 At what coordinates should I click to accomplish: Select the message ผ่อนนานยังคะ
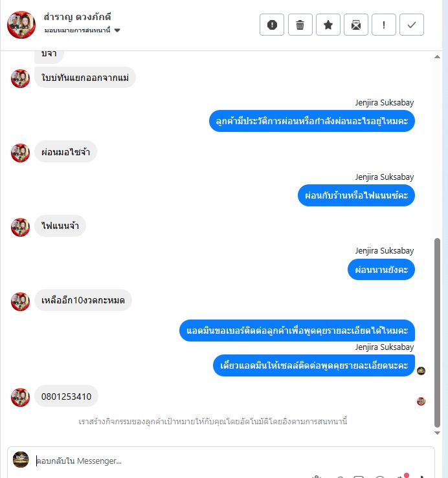[381, 270]
